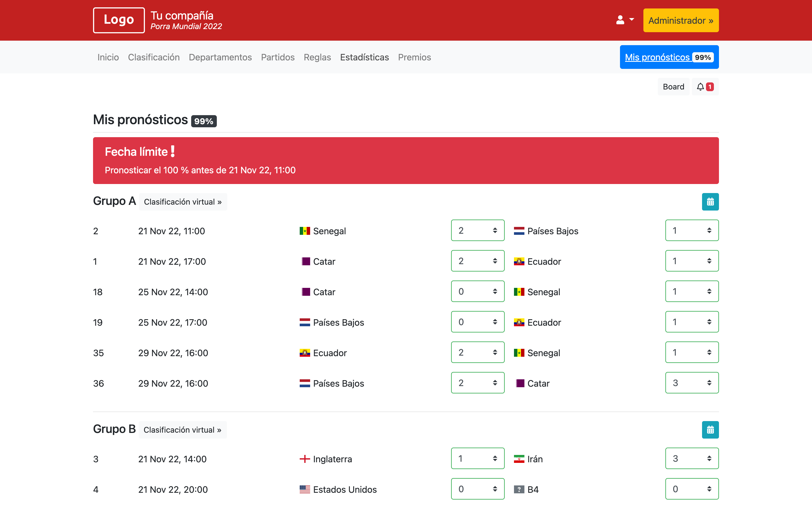Click date 21 Nov 22, 20:00
The height and width of the screenshot is (508, 812).
(x=173, y=490)
